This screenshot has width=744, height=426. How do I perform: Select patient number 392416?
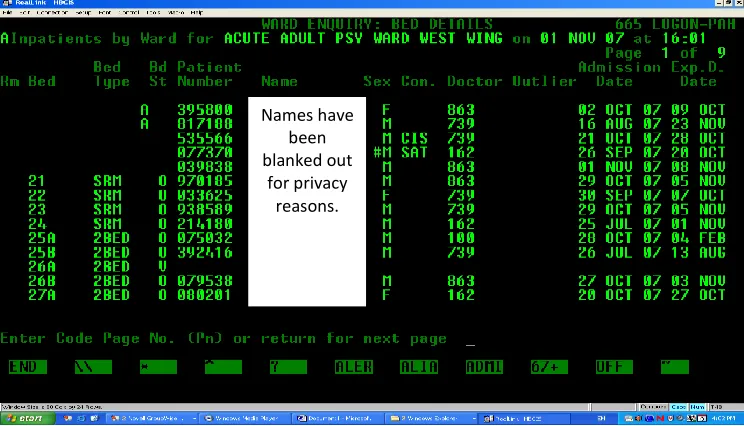coord(205,252)
